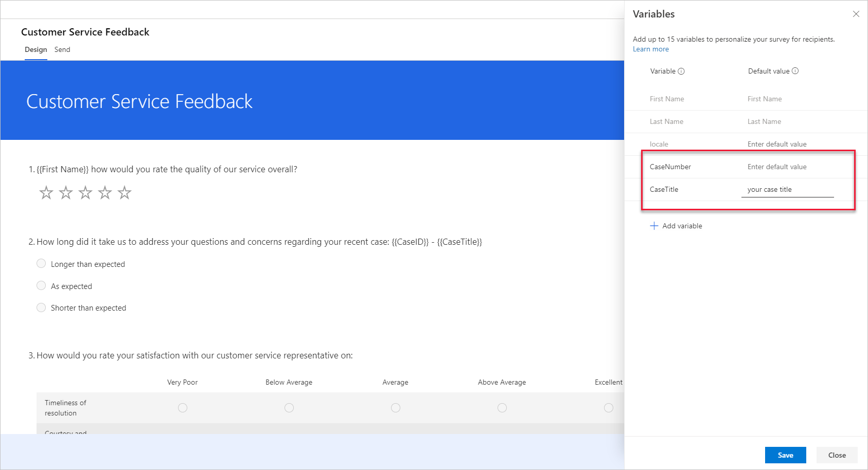
Task: Click question 3 text about representative satisfaction
Action: [x=194, y=355]
